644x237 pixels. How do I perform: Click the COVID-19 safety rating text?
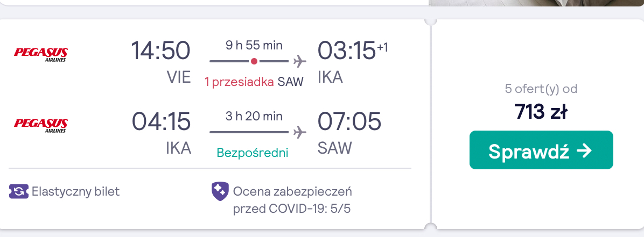pyautogui.click(x=292, y=200)
